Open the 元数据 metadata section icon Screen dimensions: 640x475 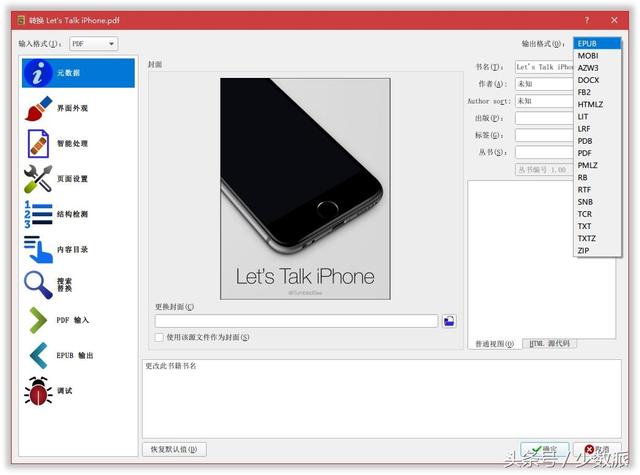pos(38,73)
